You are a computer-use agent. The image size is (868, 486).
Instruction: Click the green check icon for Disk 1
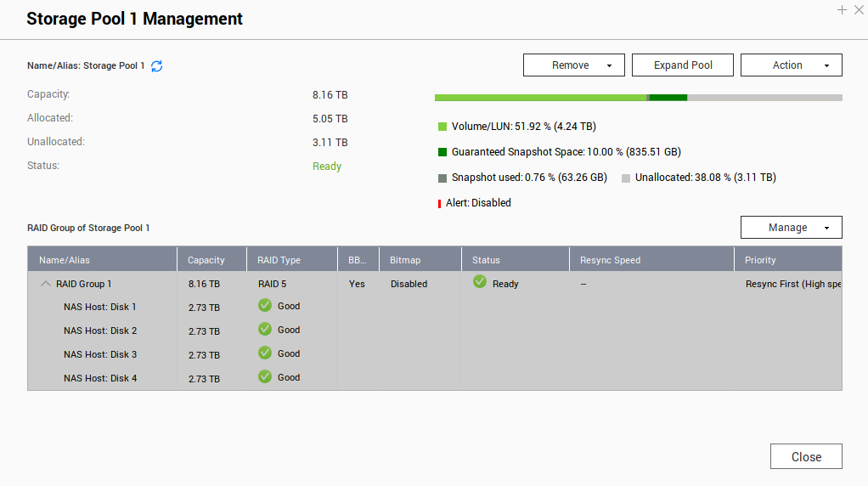click(265, 306)
